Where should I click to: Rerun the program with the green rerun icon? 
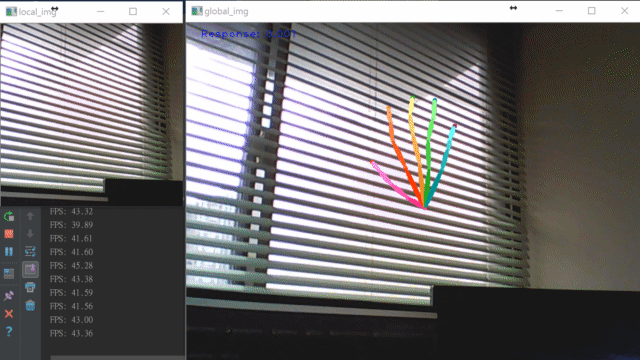pyautogui.click(x=9, y=216)
